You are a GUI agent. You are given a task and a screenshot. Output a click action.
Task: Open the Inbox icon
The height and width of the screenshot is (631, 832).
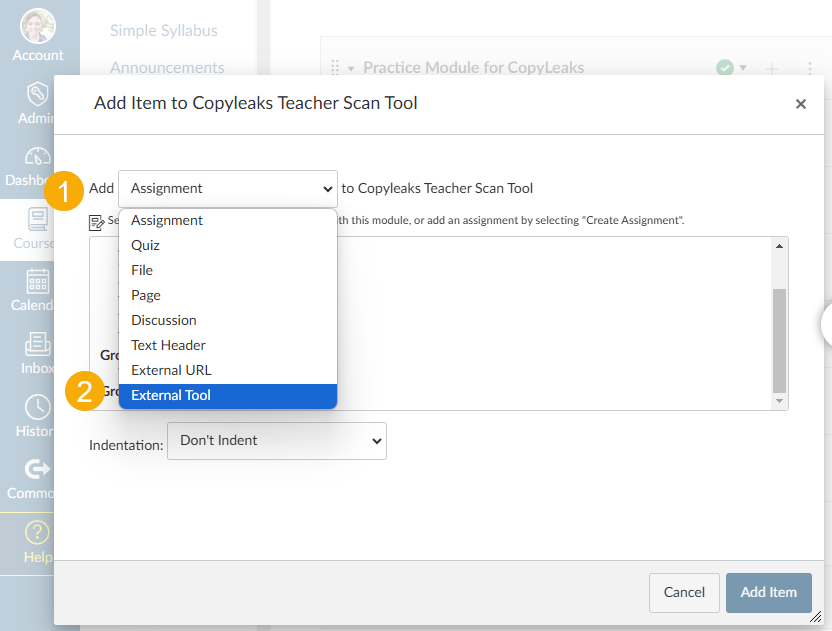tap(38, 344)
